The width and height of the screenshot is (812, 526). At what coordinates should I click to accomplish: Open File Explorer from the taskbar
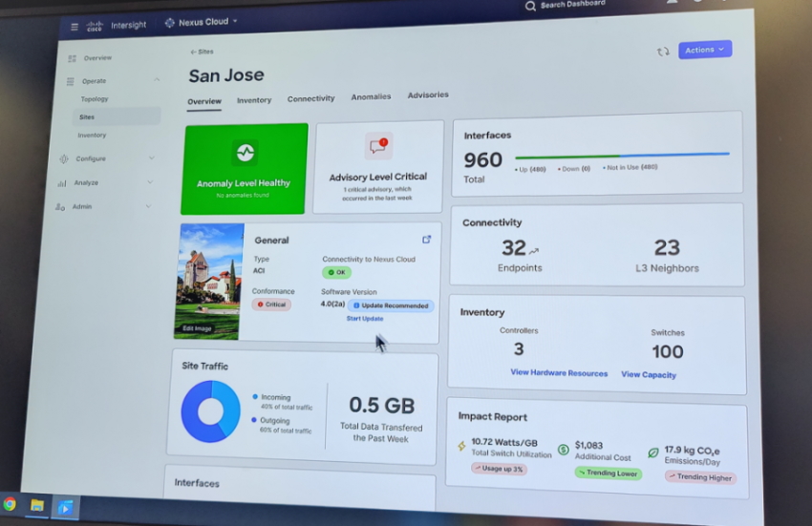pos(36,505)
